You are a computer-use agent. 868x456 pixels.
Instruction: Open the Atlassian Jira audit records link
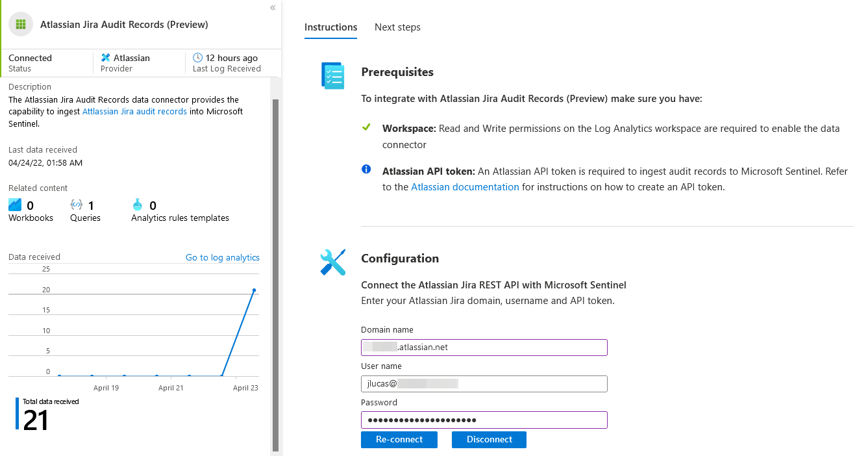(134, 112)
